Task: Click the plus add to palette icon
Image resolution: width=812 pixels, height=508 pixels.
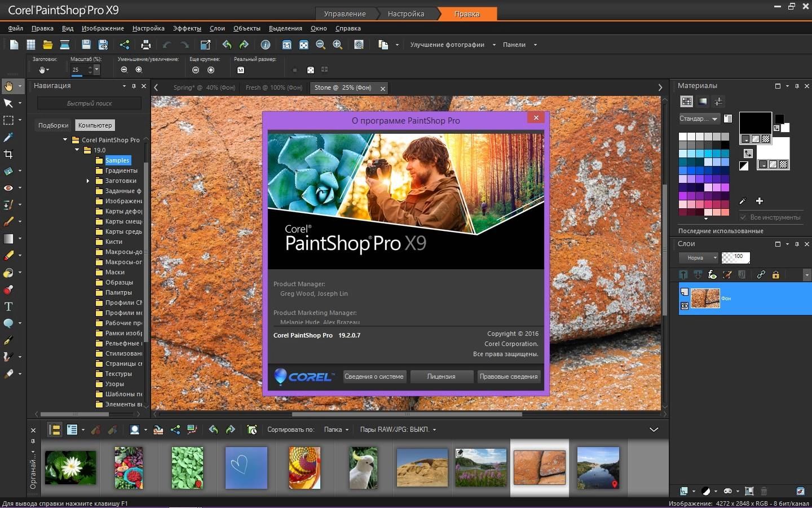Action: 760,201
